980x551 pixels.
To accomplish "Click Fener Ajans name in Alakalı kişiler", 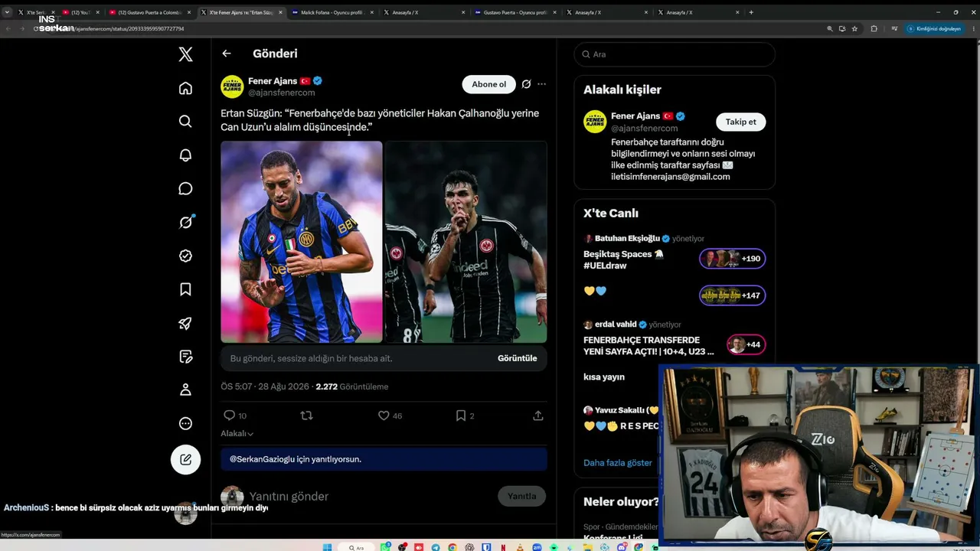I will click(x=635, y=116).
